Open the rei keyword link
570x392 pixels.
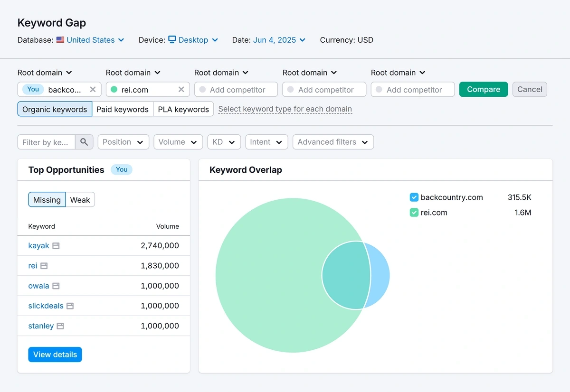(33, 266)
